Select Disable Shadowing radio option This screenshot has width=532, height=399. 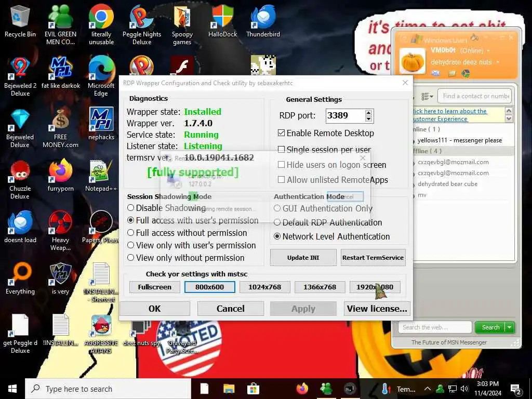tap(130, 208)
